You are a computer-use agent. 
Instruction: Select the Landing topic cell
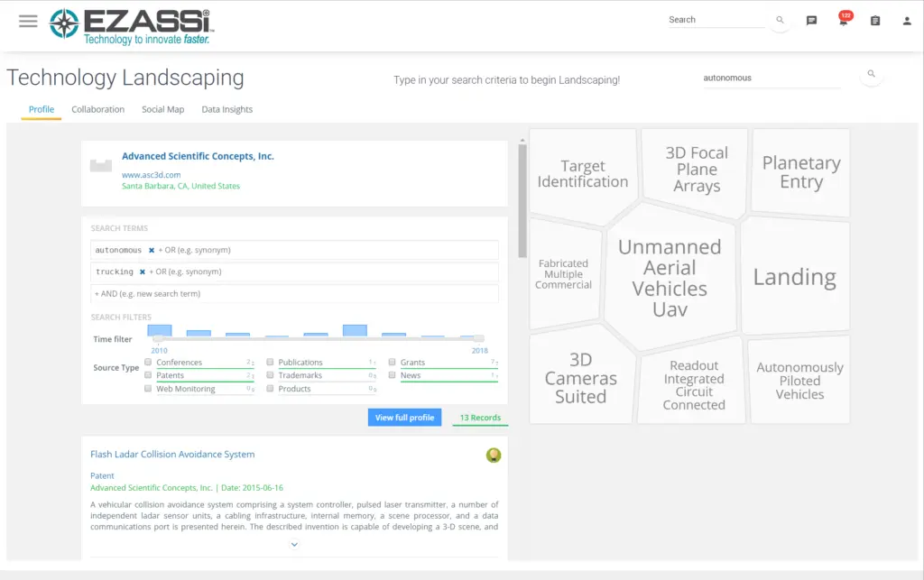[794, 277]
